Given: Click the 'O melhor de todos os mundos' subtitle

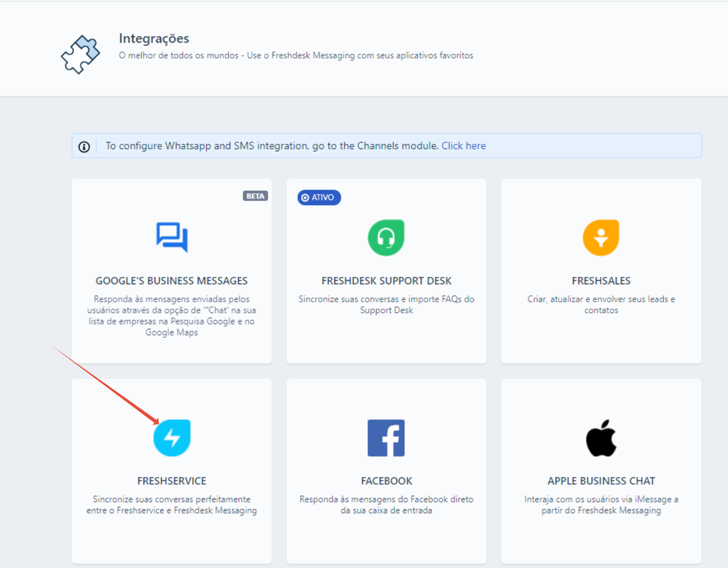Looking at the screenshot, I should pos(296,55).
